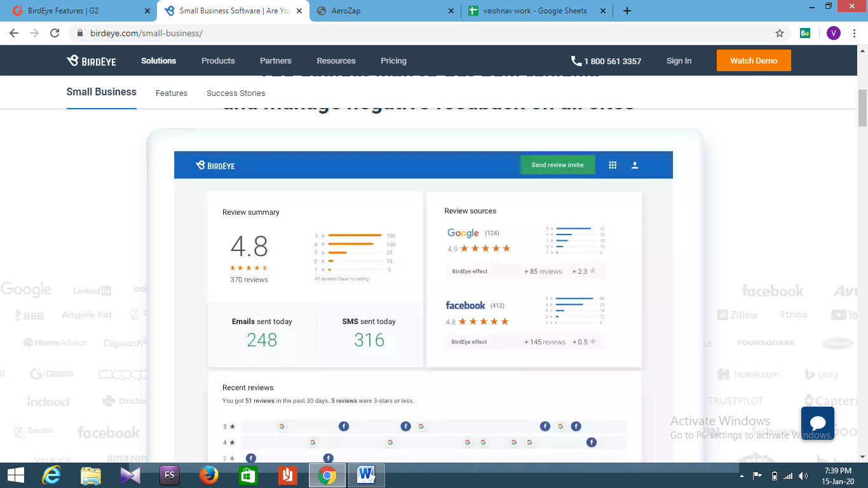The width and height of the screenshot is (868, 488).
Task: Bookmark this page using the star icon
Action: [780, 33]
